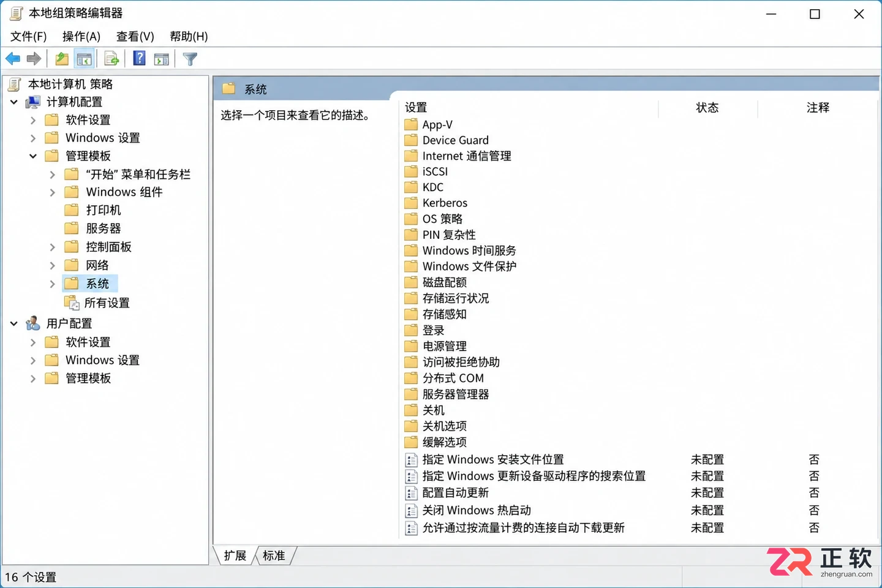Select 打印机 in the tree
Viewport: 882px width, 588px height.
pyautogui.click(x=104, y=210)
